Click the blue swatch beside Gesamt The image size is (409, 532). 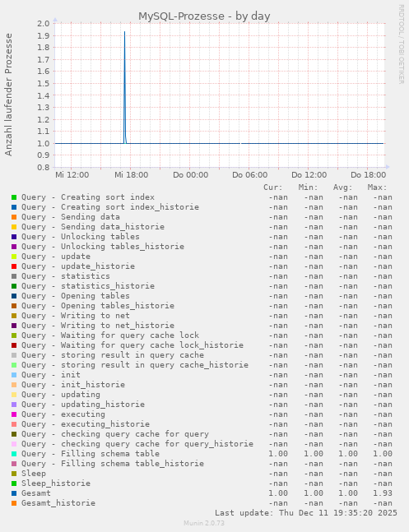point(14,493)
